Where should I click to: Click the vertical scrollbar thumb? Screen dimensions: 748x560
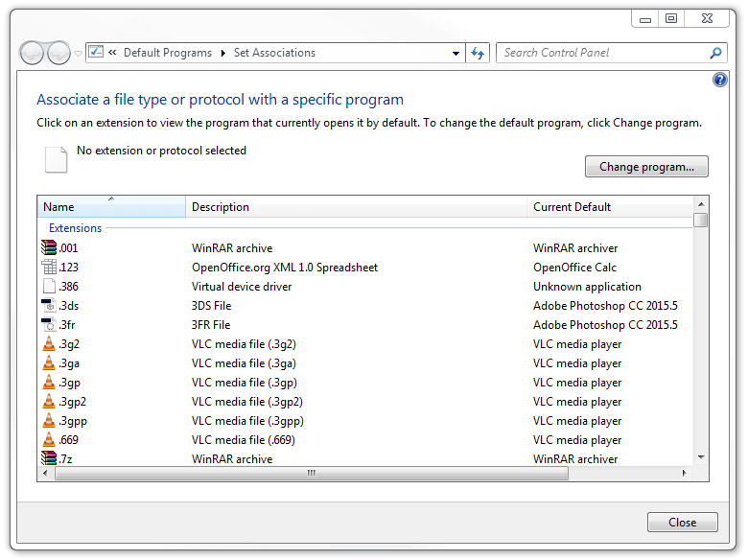[x=701, y=220]
